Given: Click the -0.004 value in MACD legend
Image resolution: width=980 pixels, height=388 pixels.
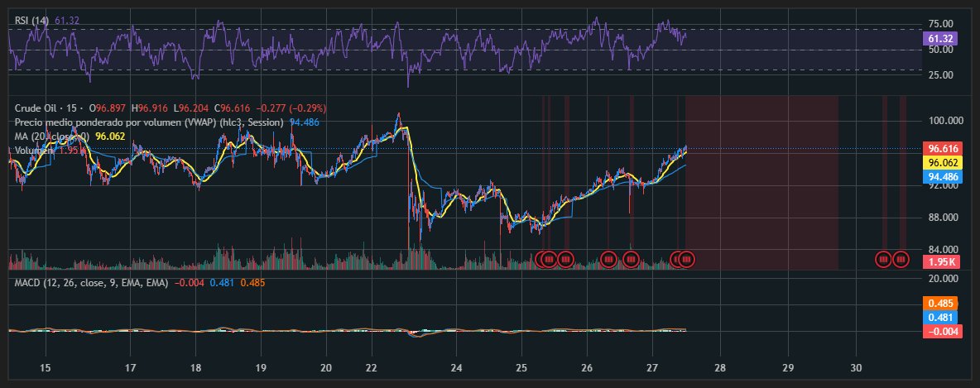Looking at the screenshot, I should pos(190,283).
